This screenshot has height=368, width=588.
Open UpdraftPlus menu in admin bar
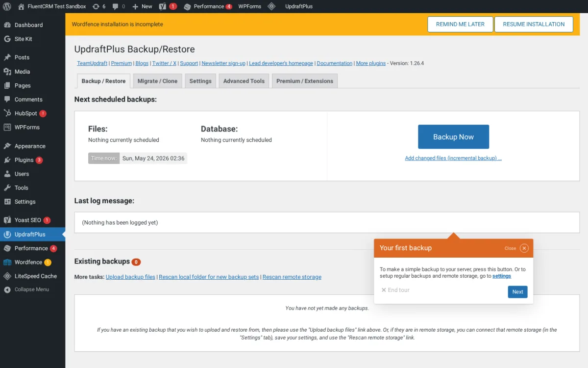click(299, 6)
